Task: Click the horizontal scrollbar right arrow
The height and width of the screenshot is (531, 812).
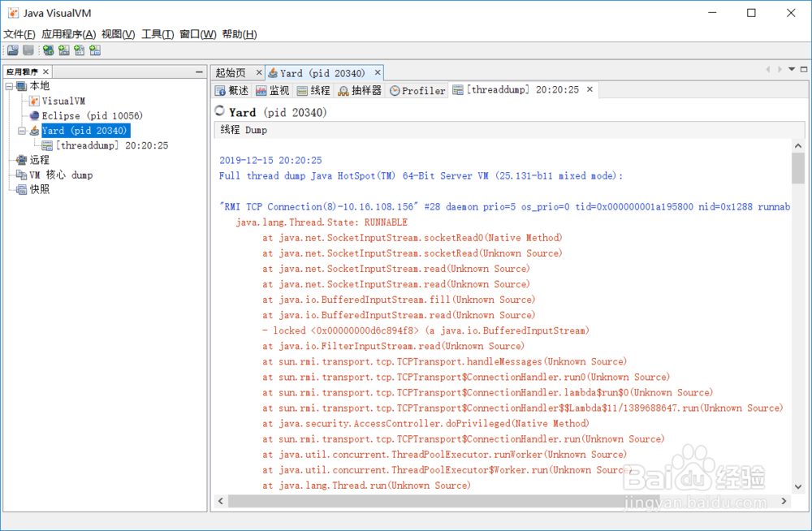Action: click(x=784, y=501)
